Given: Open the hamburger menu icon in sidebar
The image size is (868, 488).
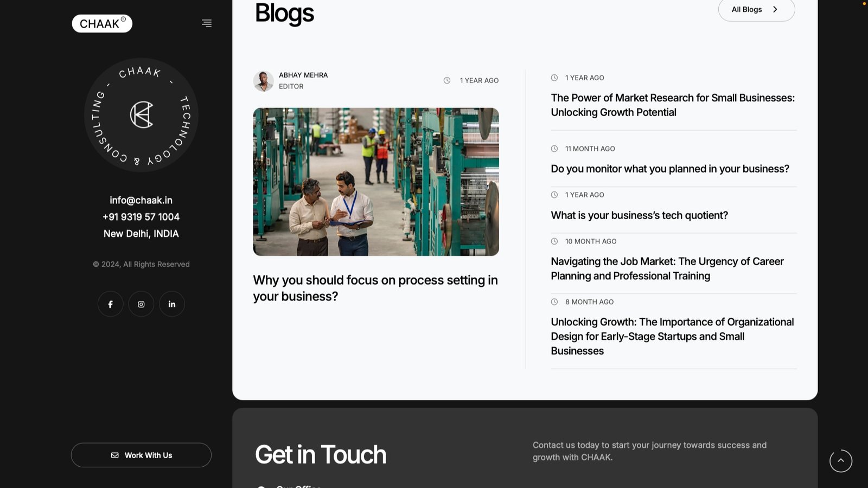Looking at the screenshot, I should [207, 23].
